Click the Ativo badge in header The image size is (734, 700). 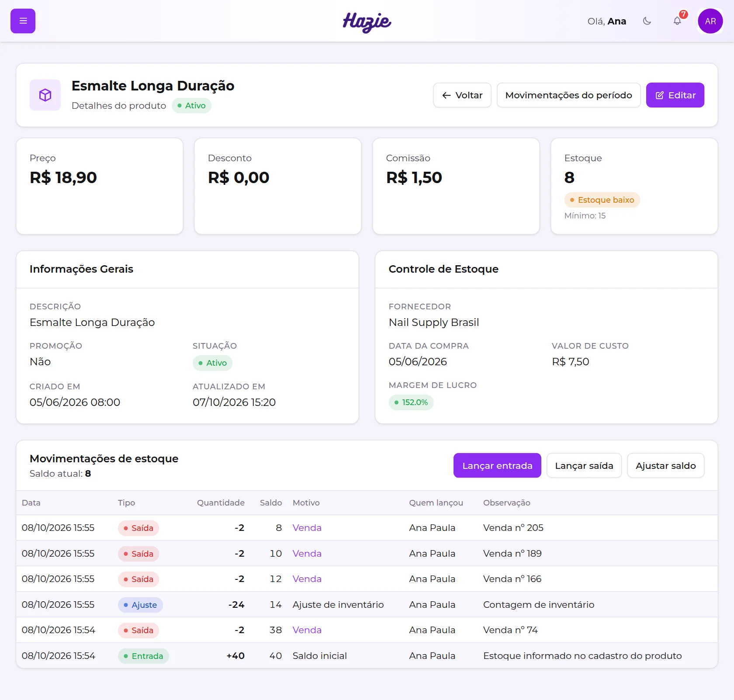tap(191, 105)
